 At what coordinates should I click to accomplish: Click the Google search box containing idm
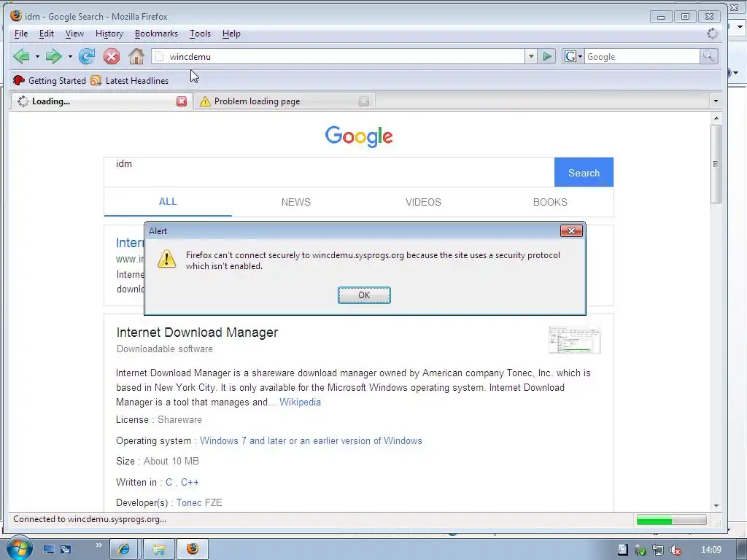(x=329, y=172)
